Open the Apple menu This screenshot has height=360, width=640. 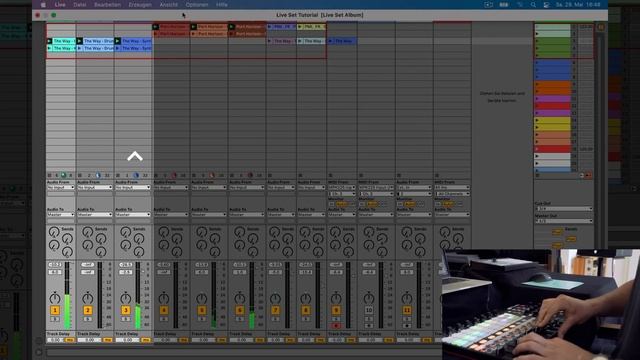(x=43, y=5)
